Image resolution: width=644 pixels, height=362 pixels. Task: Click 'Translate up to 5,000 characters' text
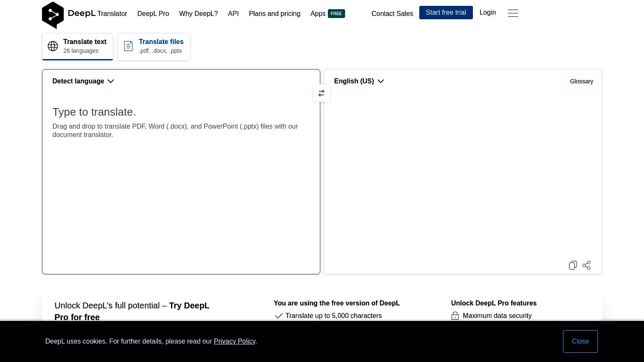[x=334, y=316]
